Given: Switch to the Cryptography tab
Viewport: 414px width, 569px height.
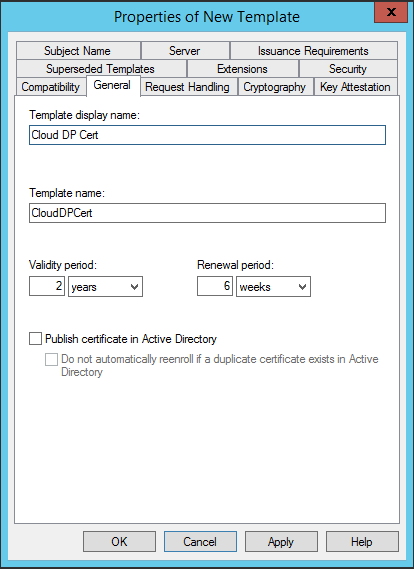Looking at the screenshot, I should [x=275, y=87].
